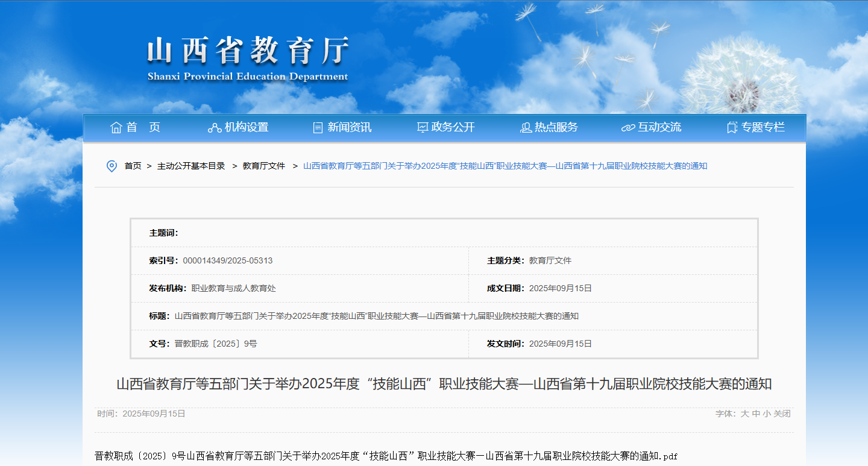Click the board icon beside 政务公开
868x466 pixels.
pos(423,128)
